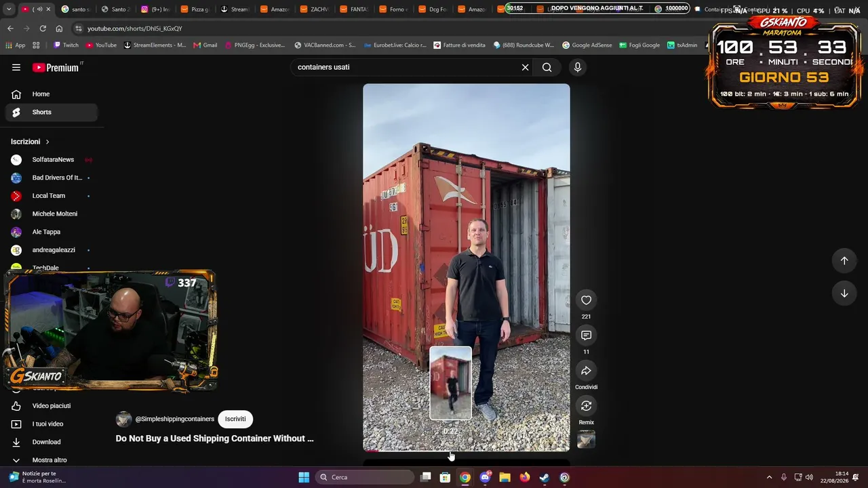Screen dimensions: 868x488
Task: Go to YouTube Premium home logo
Action: [56, 67]
